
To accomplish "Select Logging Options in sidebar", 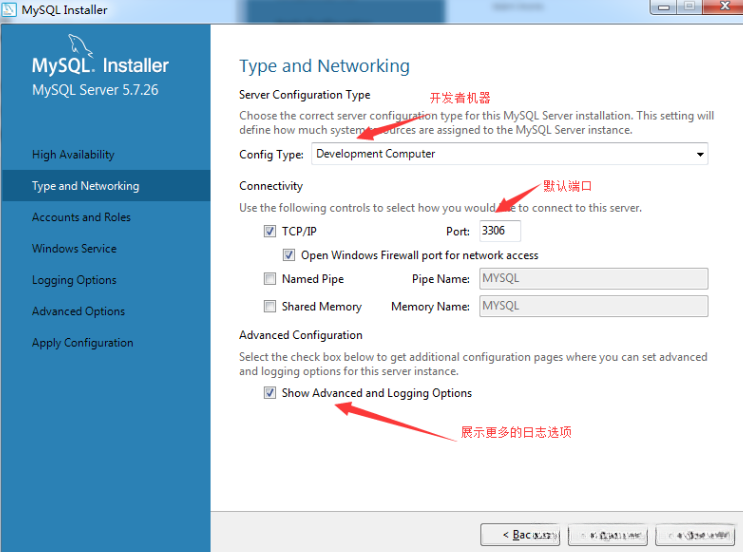I will pyautogui.click(x=74, y=280).
